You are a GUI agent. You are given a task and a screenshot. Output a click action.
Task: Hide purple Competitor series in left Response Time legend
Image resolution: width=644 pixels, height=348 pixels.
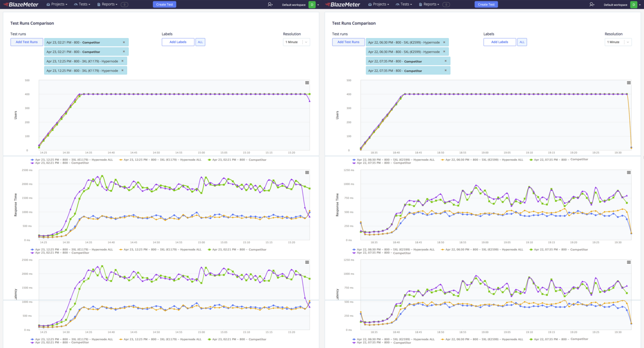[60, 253]
